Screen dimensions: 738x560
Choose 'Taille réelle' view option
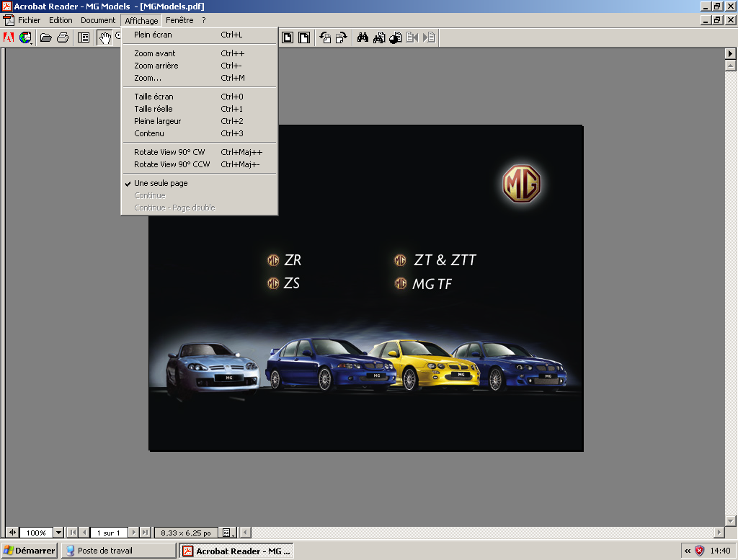pos(199,109)
